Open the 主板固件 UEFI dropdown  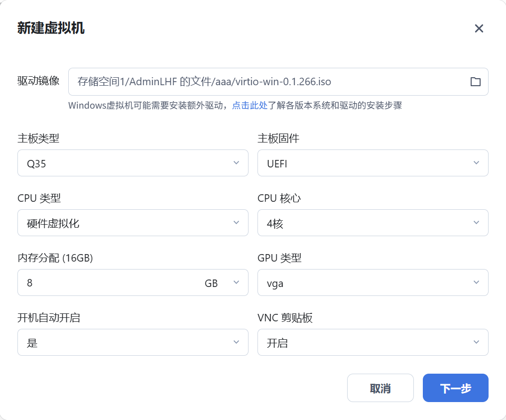tap(373, 163)
